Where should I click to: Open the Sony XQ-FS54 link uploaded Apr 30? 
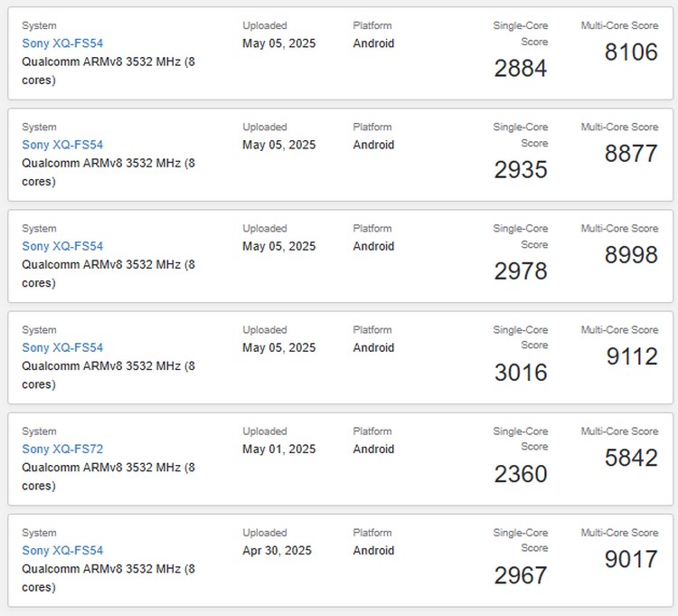click(62, 550)
